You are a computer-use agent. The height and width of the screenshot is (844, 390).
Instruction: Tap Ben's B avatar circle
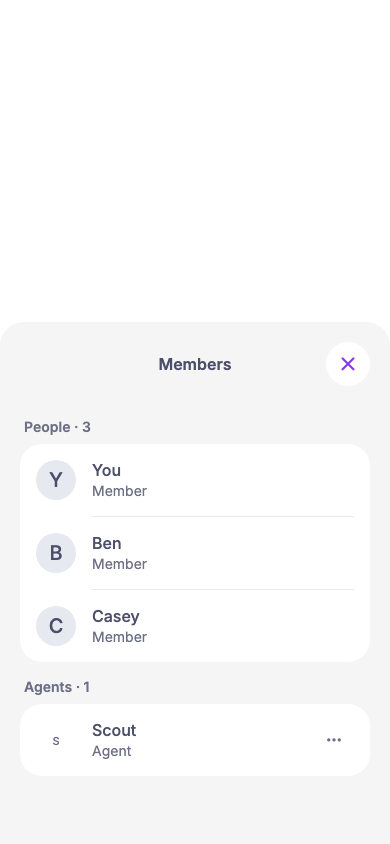point(56,553)
